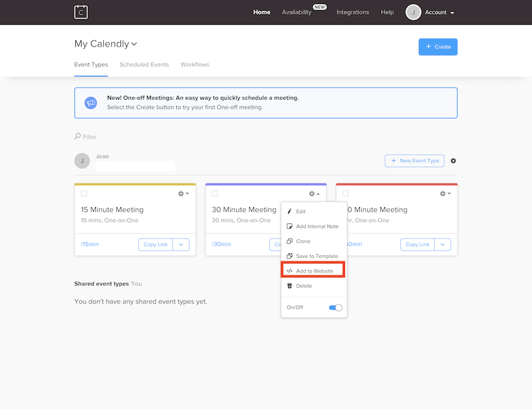Image resolution: width=532 pixels, height=409 pixels.
Task: Open settings gear beside New Event Type
Action: (454, 161)
